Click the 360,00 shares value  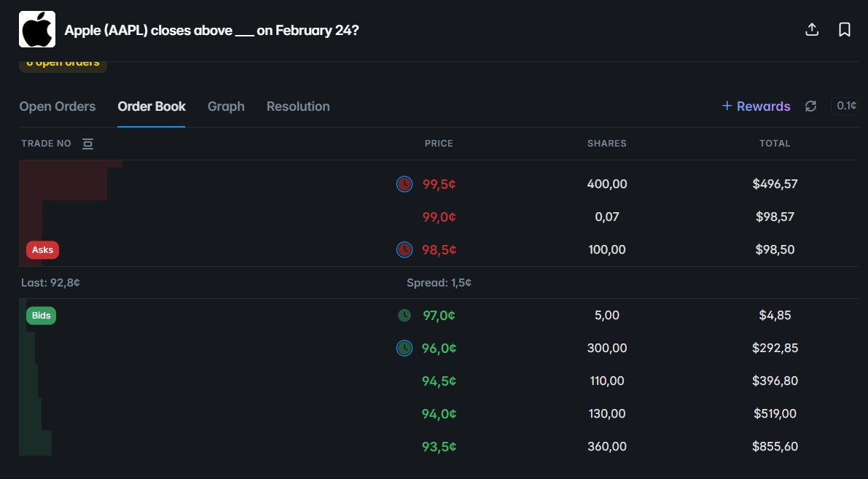point(606,447)
